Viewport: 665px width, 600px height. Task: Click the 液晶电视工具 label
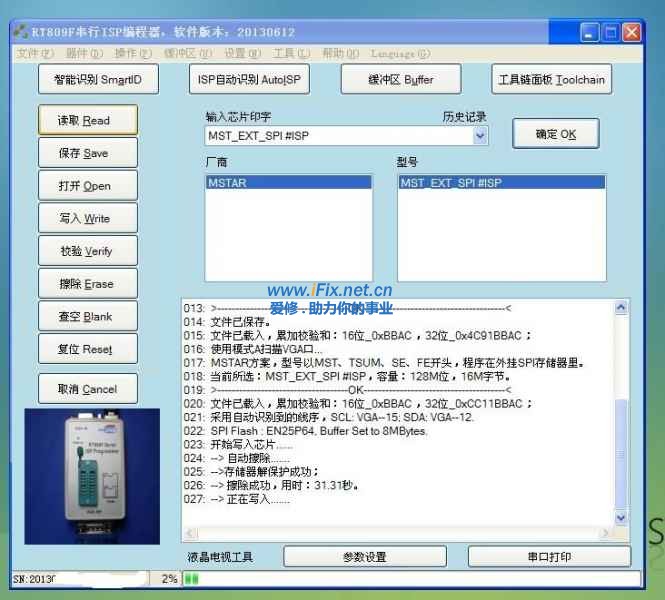tap(220, 557)
